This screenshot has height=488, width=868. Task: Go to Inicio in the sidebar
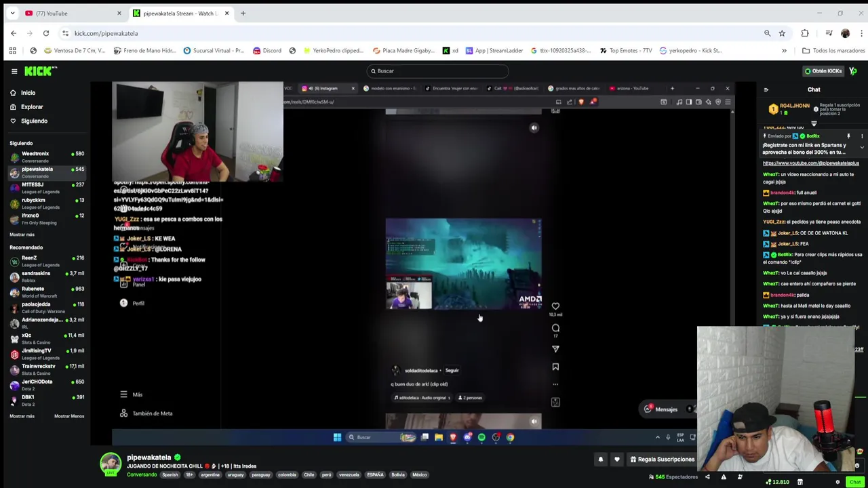pyautogui.click(x=28, y=93)
